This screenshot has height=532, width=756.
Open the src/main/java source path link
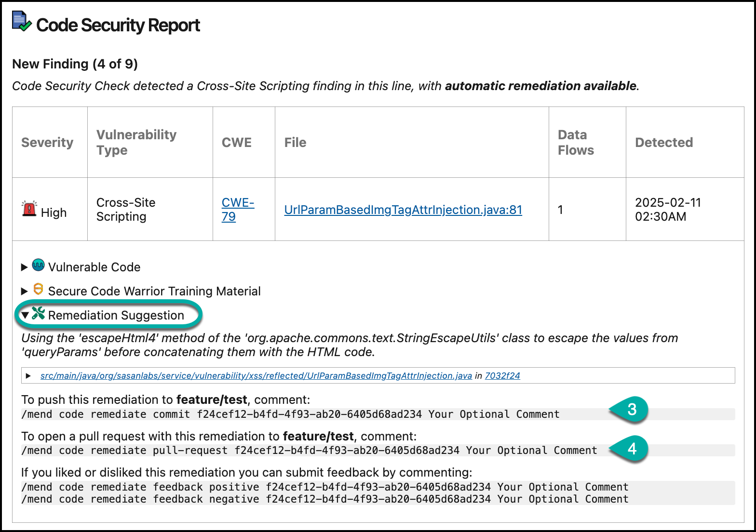256,376
